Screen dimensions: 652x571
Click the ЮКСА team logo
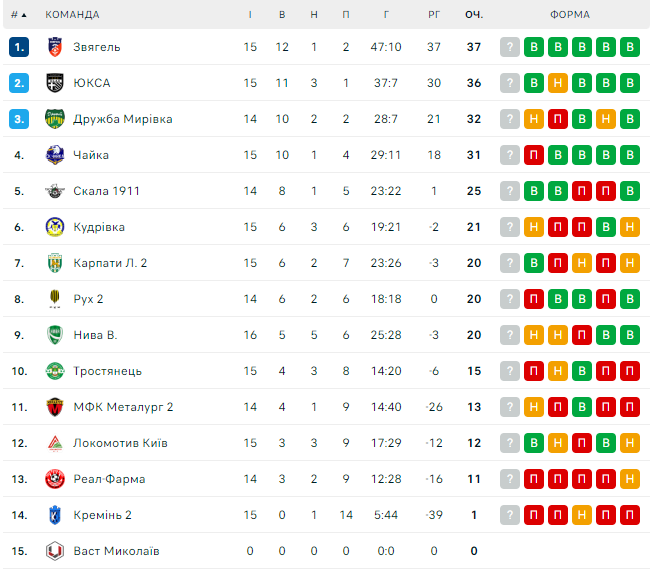(55, 83)
